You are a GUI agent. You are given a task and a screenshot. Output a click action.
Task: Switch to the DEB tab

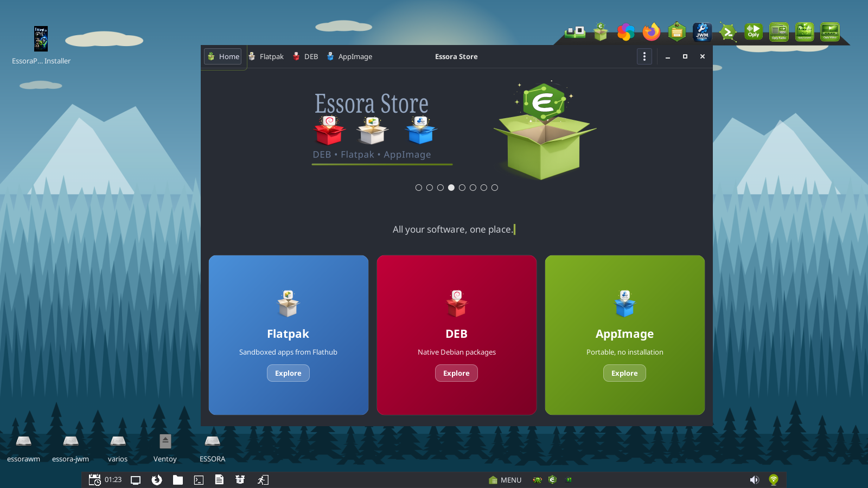point(305,56)
